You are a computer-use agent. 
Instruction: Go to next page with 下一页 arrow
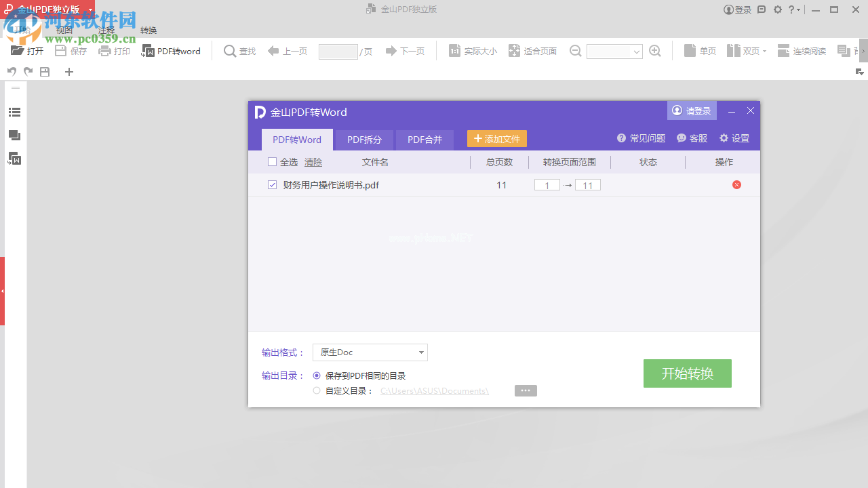pos(405,51)
